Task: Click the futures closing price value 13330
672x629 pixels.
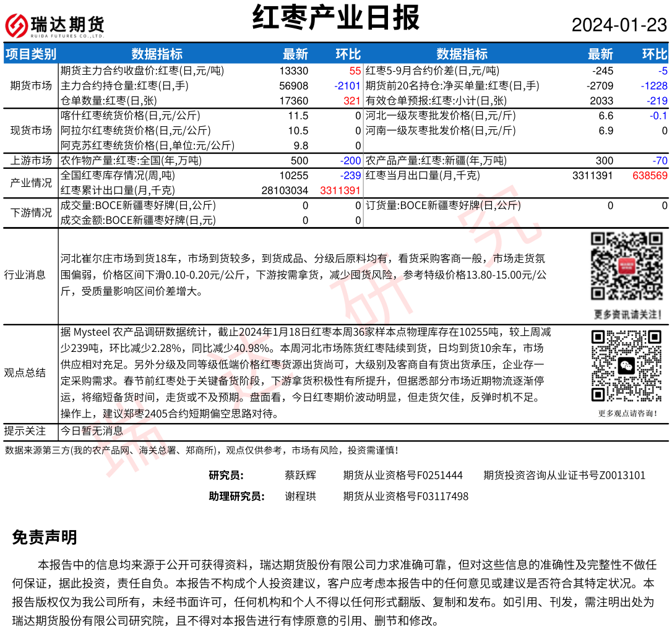Action: pos(293,71)
